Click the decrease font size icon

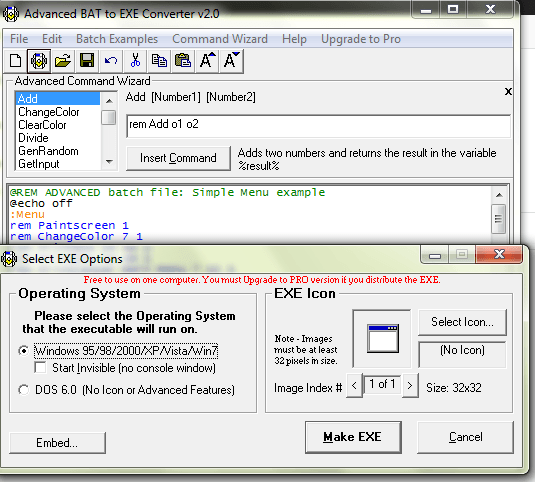tap(231, 61)
